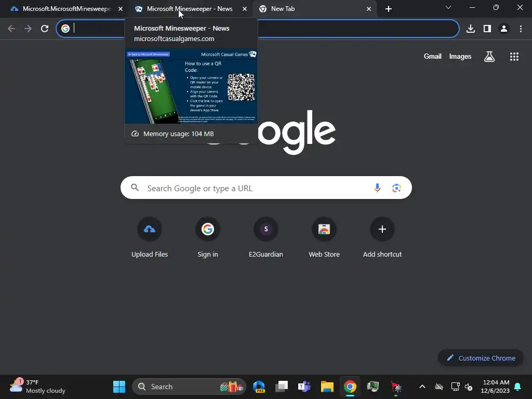This screenshot has width=532, height=399.
Task: Reload the page with the refresh icon
Action: click(45, 29)
